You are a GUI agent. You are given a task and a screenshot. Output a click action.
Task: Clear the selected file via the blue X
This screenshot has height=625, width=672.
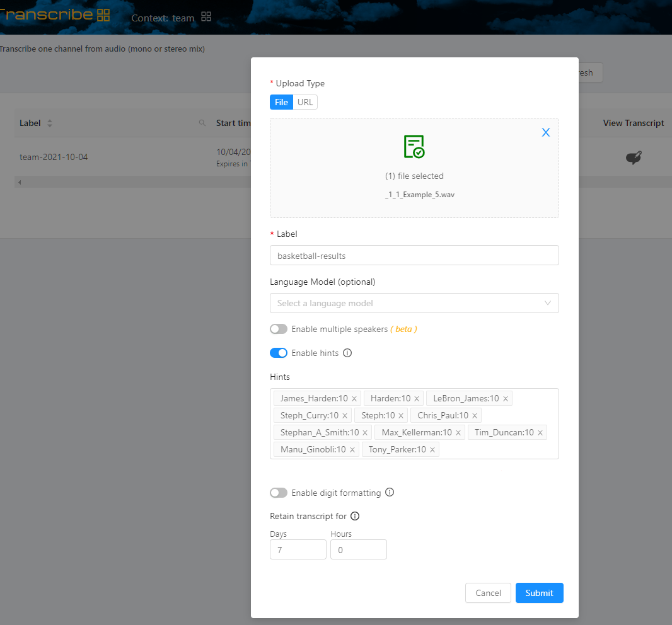coord(545,132)
